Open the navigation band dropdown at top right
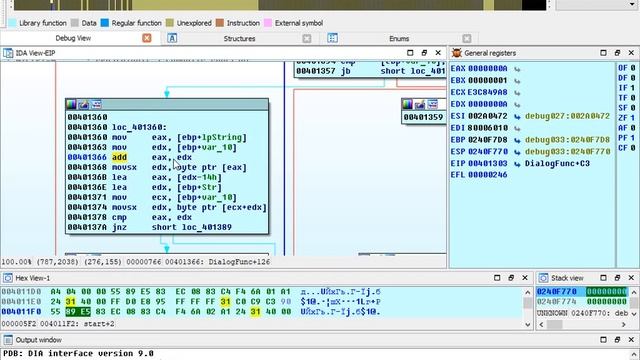This screenshot has width=640, height=360. 632,4
